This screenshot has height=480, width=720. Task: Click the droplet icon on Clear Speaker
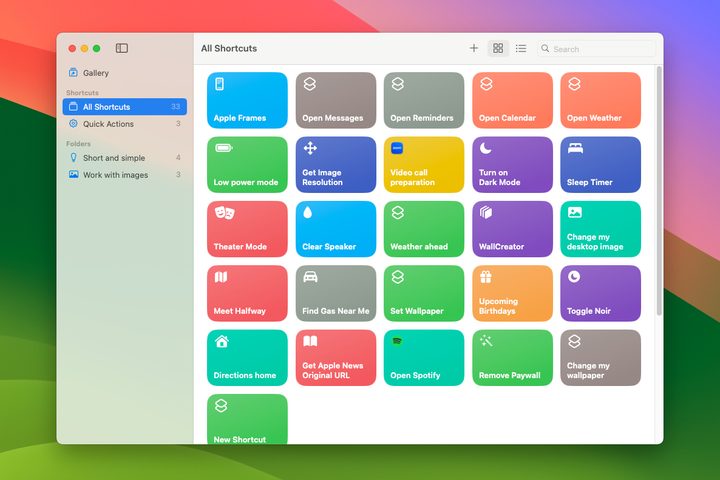coord(308,212)
